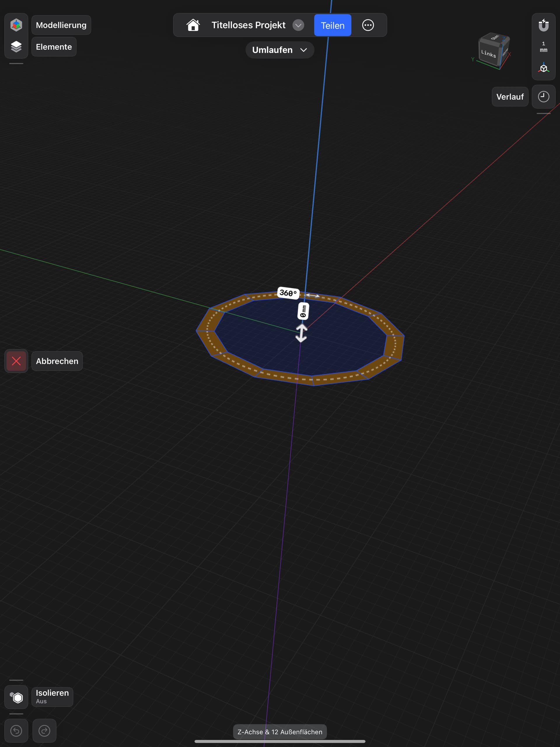Tap the undo arrow button
560x747 pixels.
click(x=16, y=731)
